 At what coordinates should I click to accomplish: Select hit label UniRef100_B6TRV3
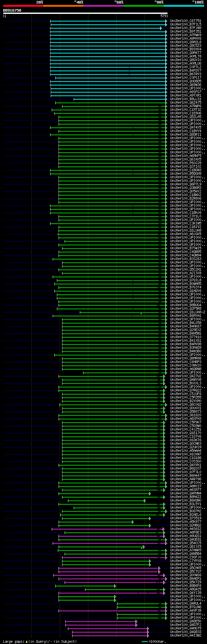pos(186,74)
